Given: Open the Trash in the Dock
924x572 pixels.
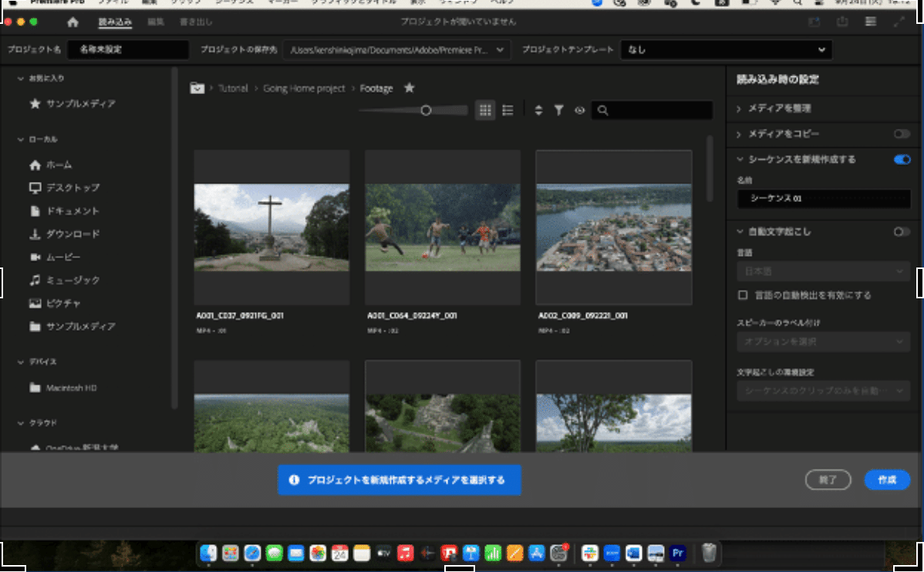Looking at the screenshot, I should 709,553.
